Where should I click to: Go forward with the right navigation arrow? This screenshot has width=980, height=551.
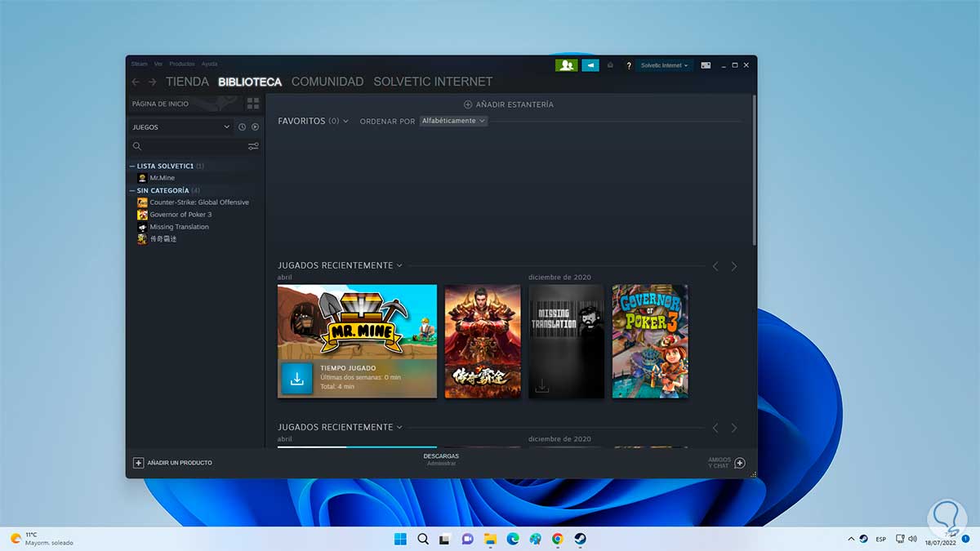click(152, 82)
